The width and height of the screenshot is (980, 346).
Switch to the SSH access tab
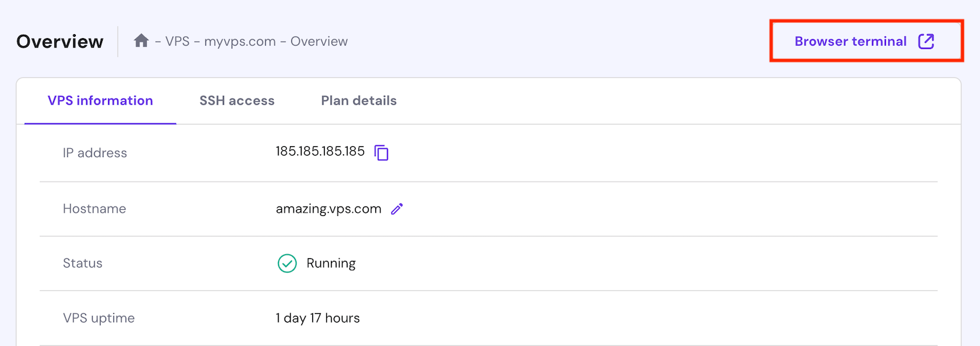tap(237, 101)
